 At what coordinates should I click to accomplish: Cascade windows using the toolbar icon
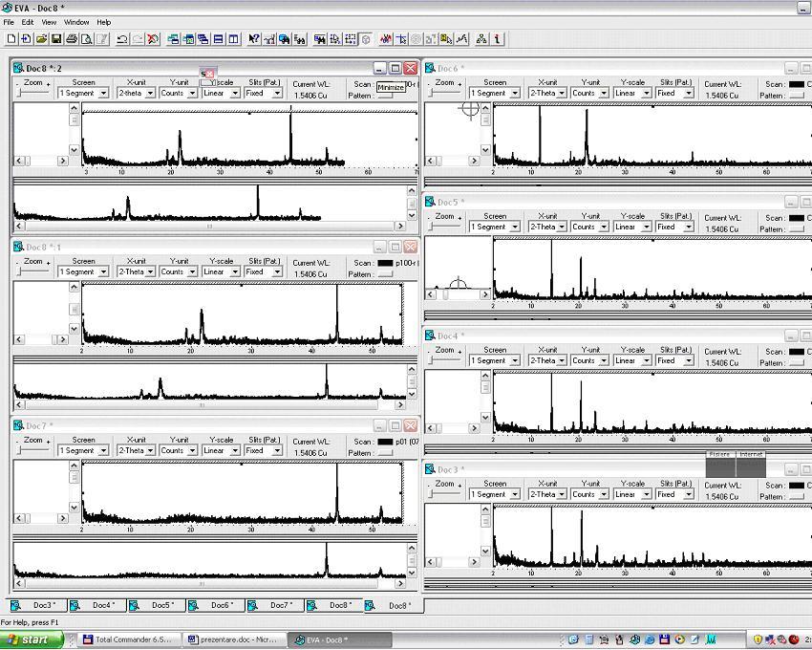pos(173,39)
